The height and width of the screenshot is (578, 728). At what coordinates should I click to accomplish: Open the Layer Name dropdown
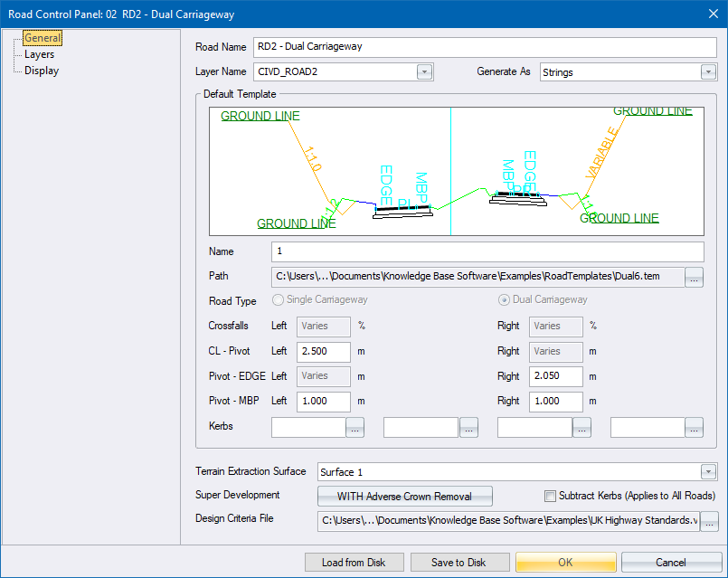click(424, 72)
